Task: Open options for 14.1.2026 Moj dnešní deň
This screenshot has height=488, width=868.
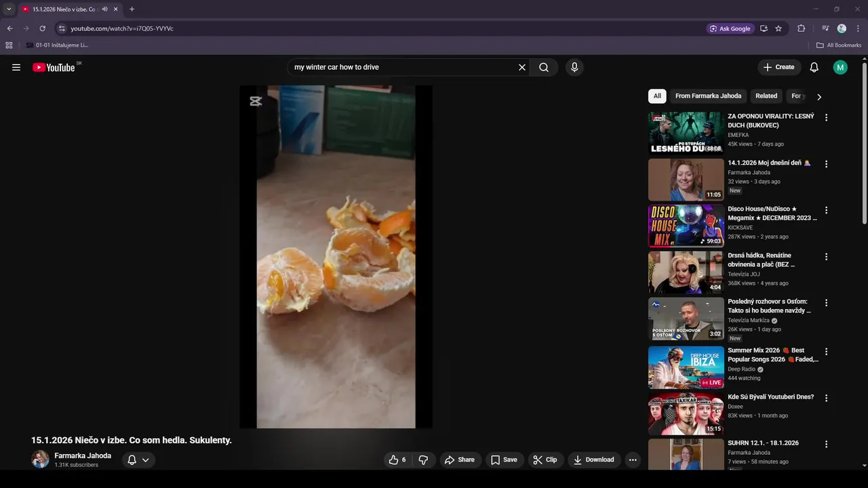Action: coord(826,164)
